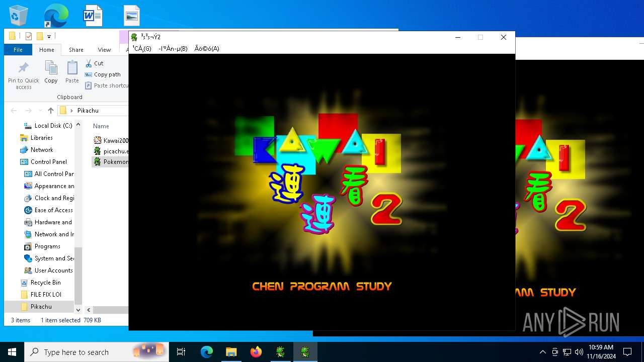Viewport: 644px width, 362px height.
Task: Go up one folder level arrow
Action: (x=50, y=111)
